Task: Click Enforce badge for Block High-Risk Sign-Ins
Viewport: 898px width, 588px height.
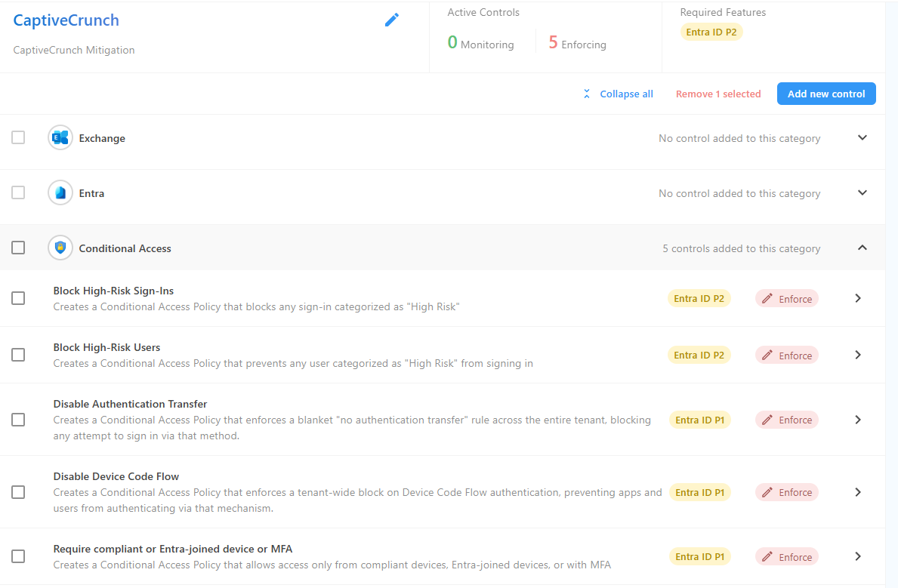Action: pyautogui.click(x=787, y=298)
